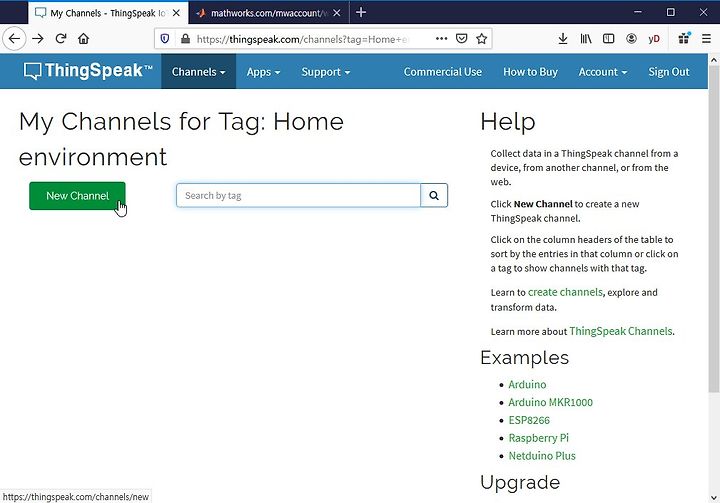Open the ESP8266 example link
The height and width of the screenshot is (503, 720).
pyautogui.click(x=529, y=420)
